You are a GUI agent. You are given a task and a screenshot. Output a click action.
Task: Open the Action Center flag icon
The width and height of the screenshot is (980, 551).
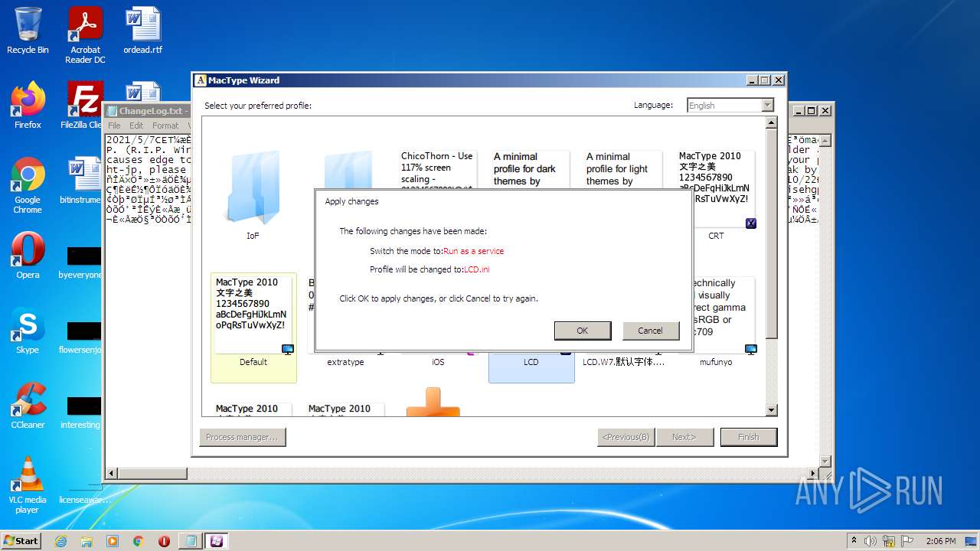(906, 541)
